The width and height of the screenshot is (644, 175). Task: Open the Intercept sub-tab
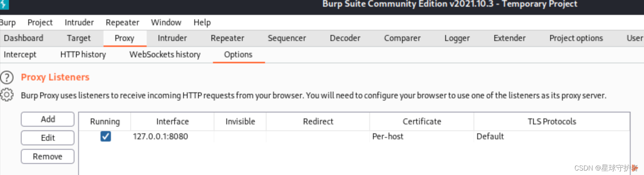click(20, 55)
